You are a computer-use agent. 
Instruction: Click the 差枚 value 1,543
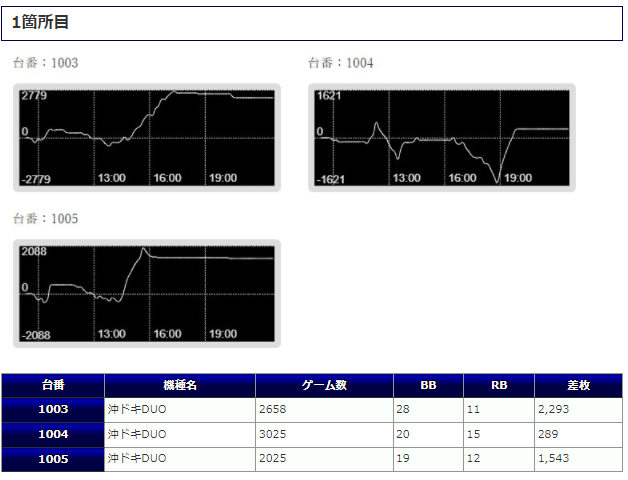[x=553, y=459]
